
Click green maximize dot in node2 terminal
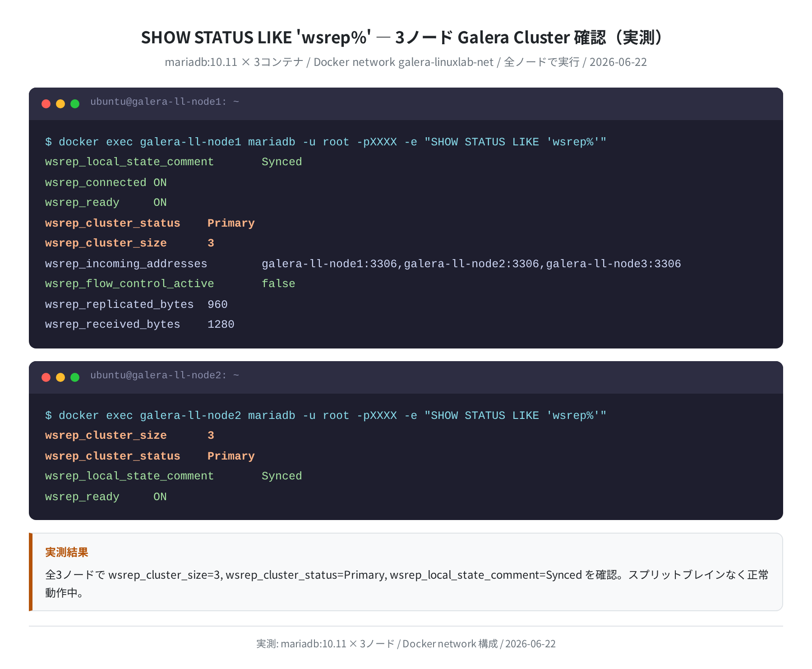[75, 377]
